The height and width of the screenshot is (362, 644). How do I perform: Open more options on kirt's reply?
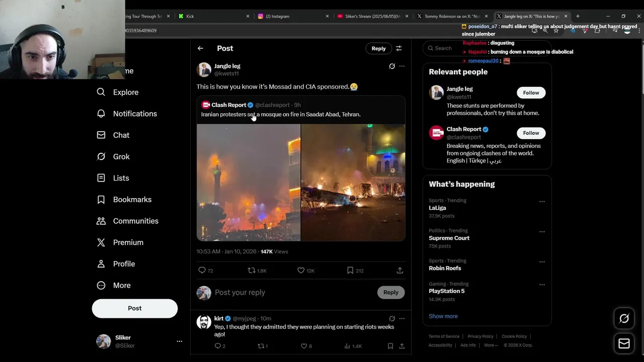pos(401,318)
